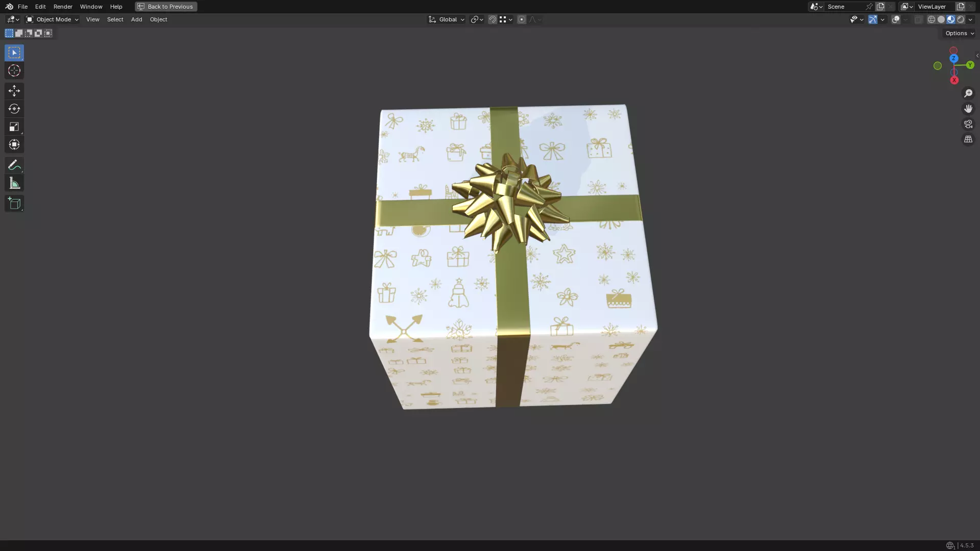Set selection mode to new (Set)
Screen dimensions: 980x551
tap(9, 33)
